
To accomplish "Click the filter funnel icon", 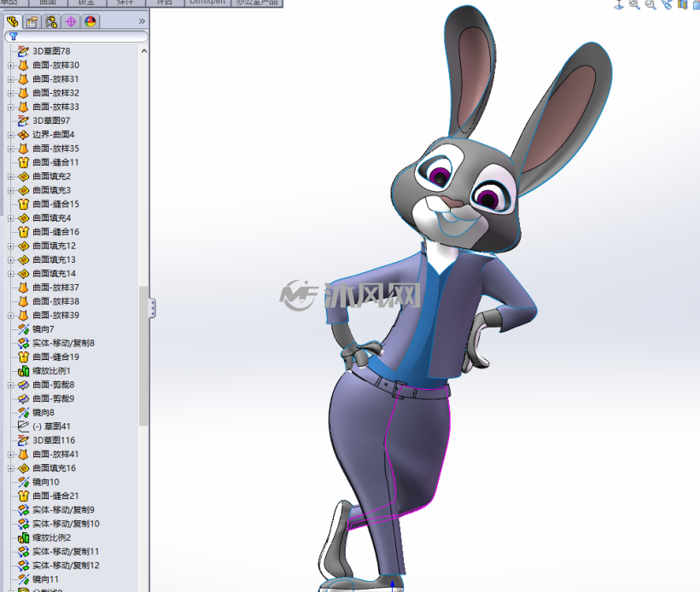I will (14, 36).
